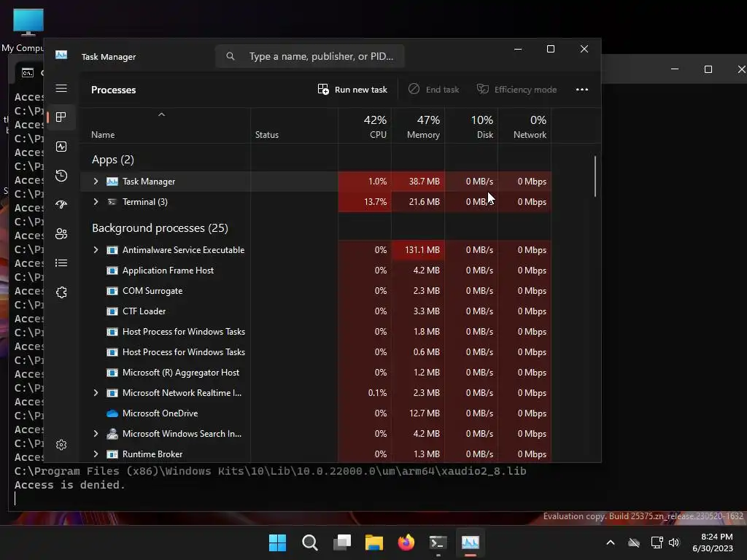Viewport: 747px width, 560px height.
Task: Click the 'Access is denied.' line in Terminal
Action: [x=69, y=485]
